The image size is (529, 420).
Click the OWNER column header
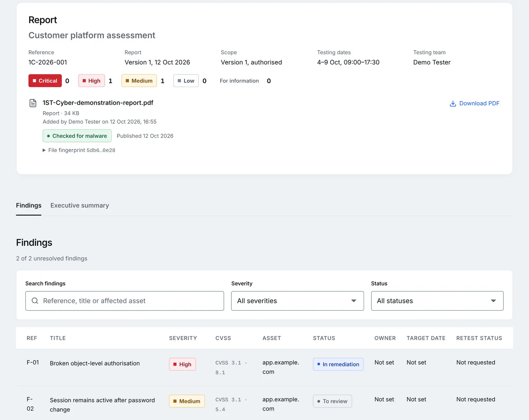click(385, 338)
